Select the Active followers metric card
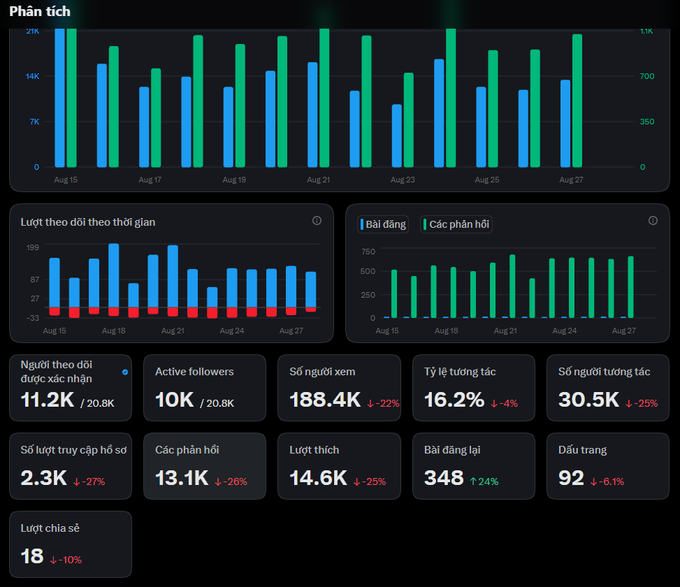The width and height of the screenshot is (680, 587). (x=205, y=388)
